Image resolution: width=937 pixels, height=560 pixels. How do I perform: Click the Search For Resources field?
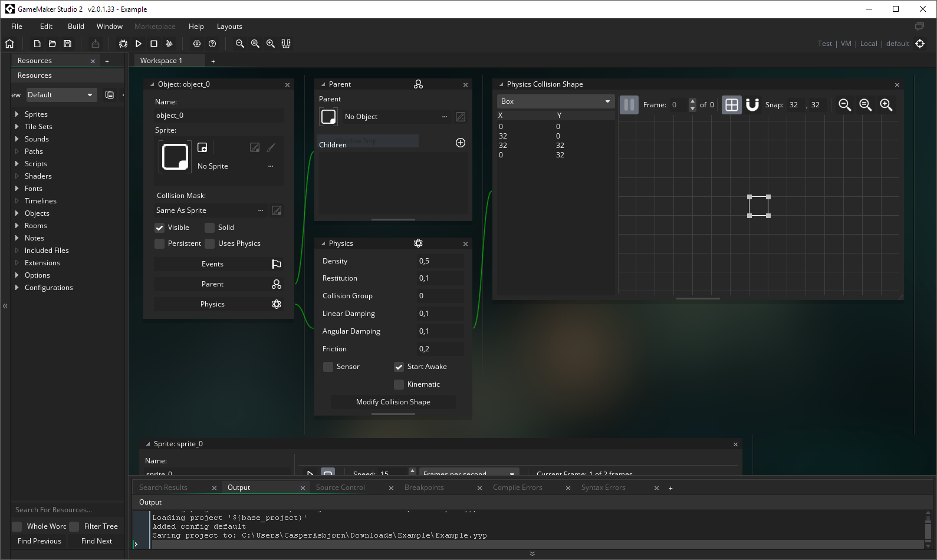[67, 510]
